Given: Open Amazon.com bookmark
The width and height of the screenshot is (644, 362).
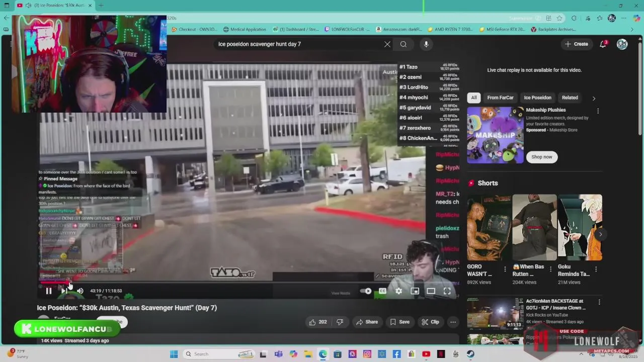Looking at the screenshot, I should (x=399, y=30).
